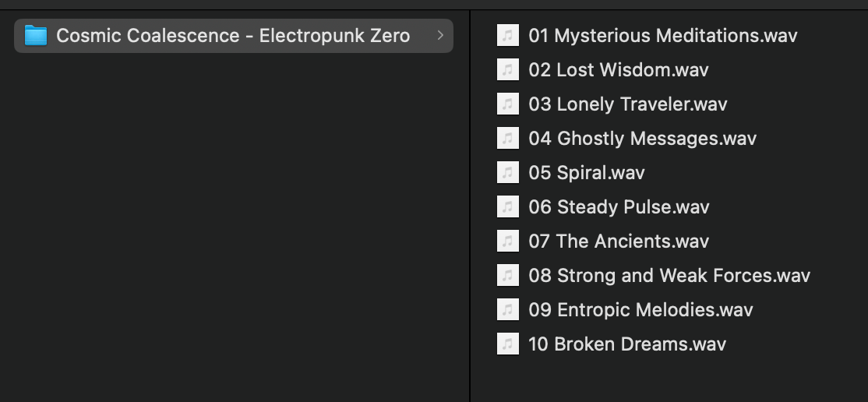Click the audio icon for 02 Lost Wisdom.wav

507,70
